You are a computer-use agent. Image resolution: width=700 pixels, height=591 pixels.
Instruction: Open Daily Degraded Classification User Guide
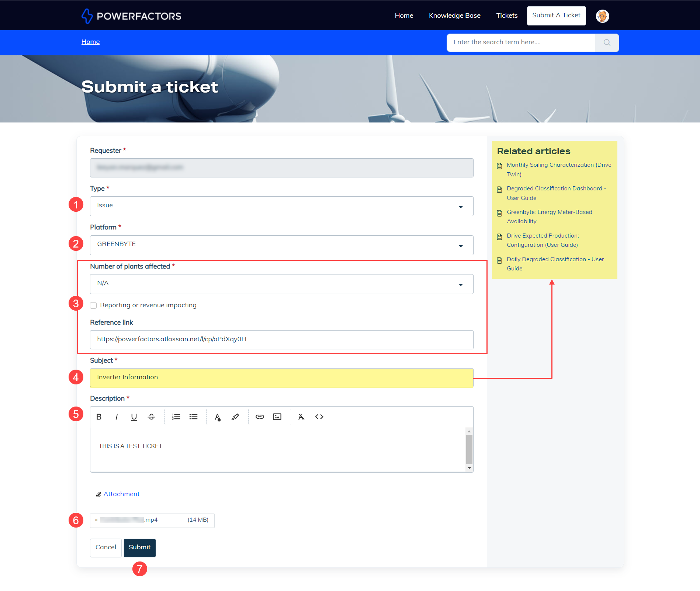[x=555, y=264]
